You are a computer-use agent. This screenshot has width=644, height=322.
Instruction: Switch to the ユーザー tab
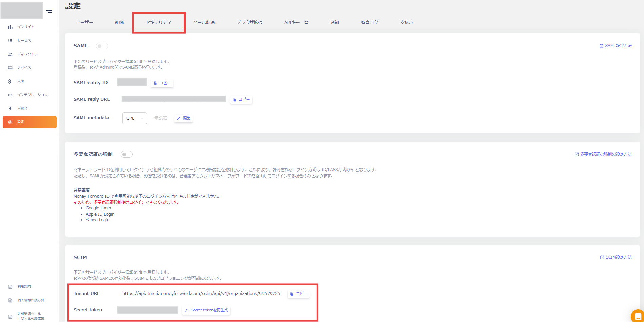84,23
